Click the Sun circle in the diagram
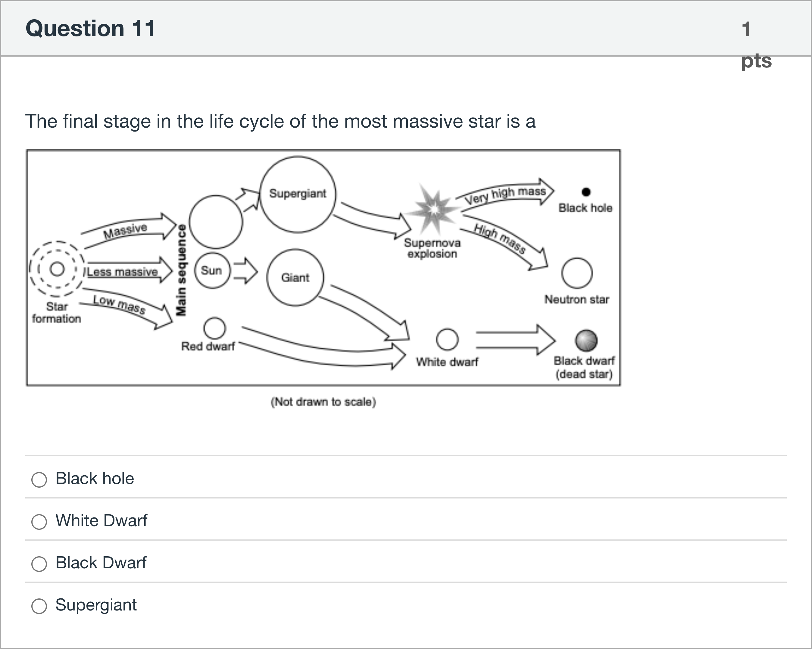 tap(212, 270)
